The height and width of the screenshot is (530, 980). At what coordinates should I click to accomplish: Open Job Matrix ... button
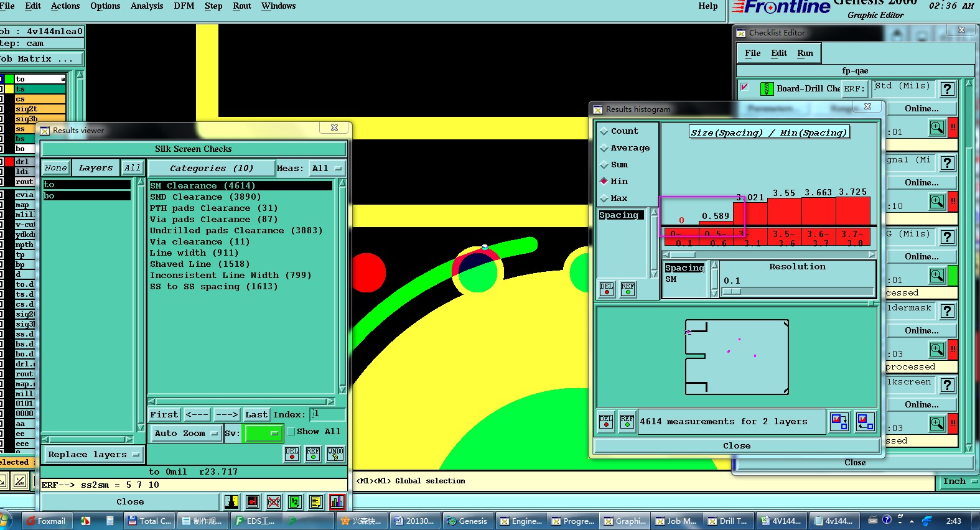41,59
